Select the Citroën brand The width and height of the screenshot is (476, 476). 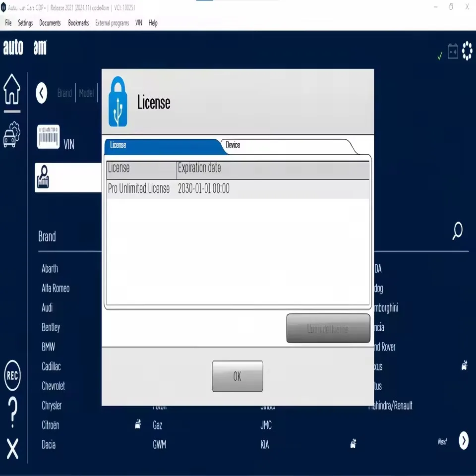click(51, 425)
